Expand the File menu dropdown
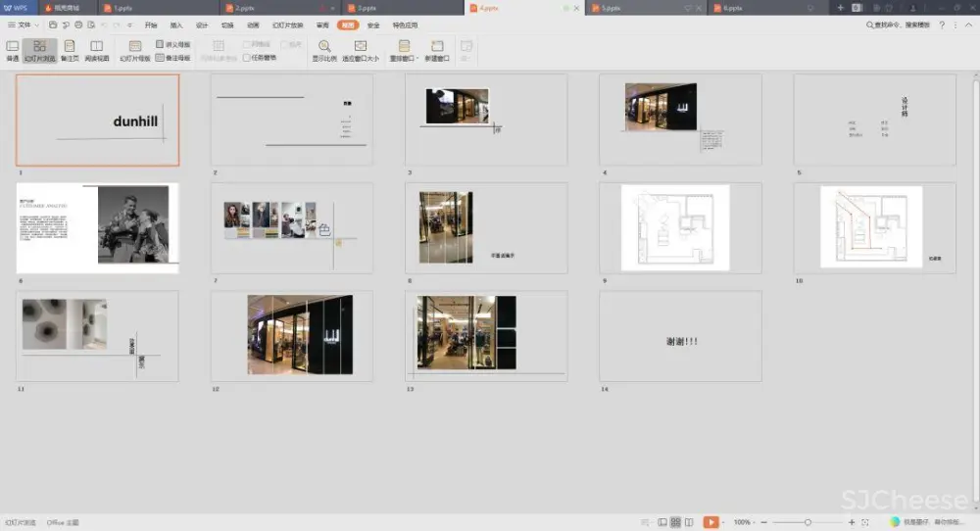The height and width of the screenshot is (531, 980). (x=26, y=24)
